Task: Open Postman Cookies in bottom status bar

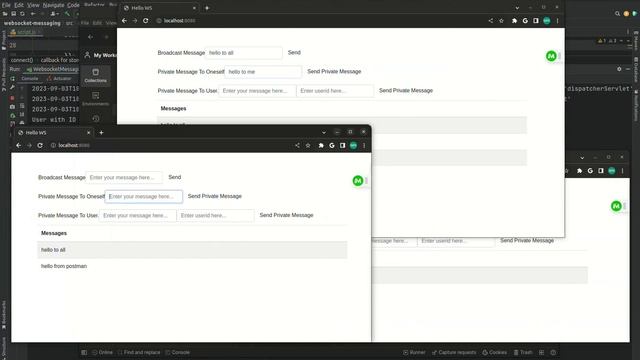Action: [495, 352]
